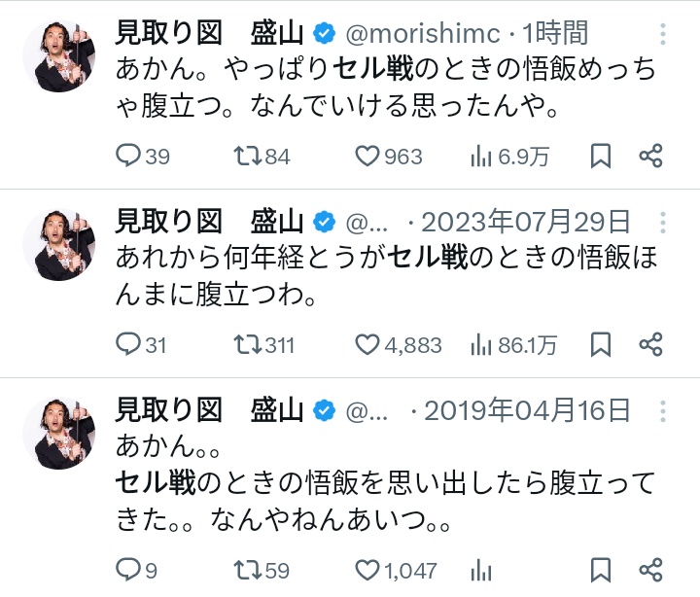The width and height of the screenshot is (700, 597).
Task: Open more options on 2023年07月29日 tweet
Action: point(663,223)
